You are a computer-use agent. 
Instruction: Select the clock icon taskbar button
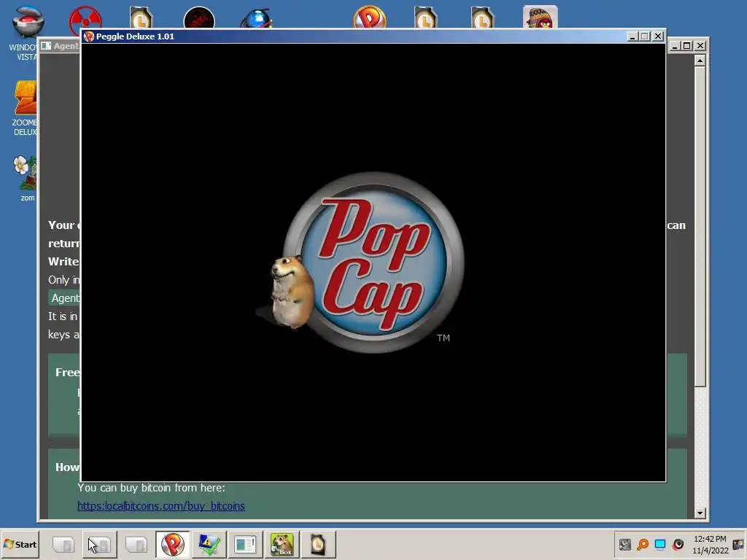point(318,544)
